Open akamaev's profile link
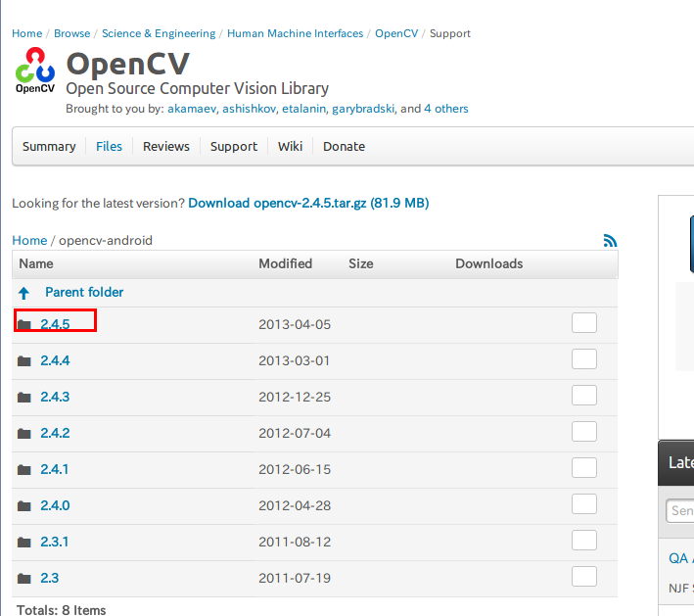Screen dimensions: 694x616 click(x=192, y=109)
